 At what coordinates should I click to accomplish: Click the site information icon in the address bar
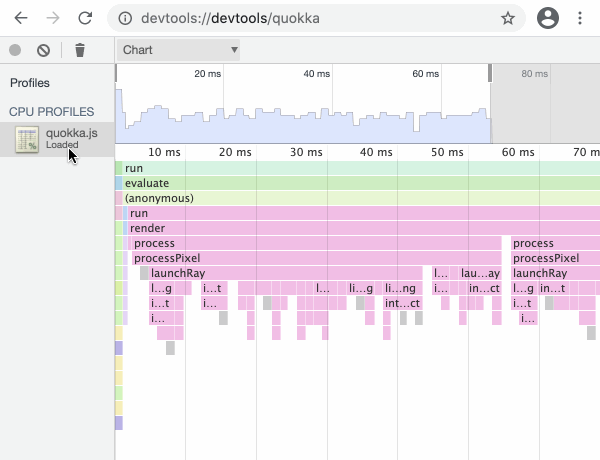123,18
